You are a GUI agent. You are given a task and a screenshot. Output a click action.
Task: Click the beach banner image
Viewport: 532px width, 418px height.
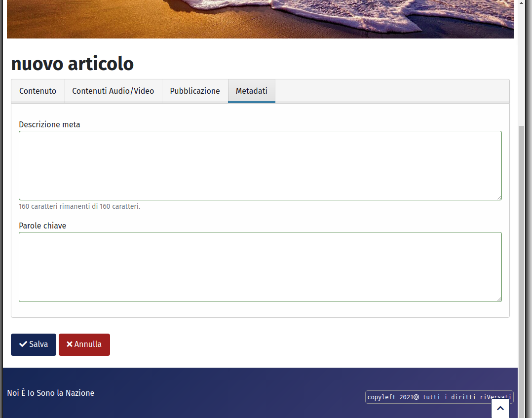pyautogui.click(x=260, y=19)
